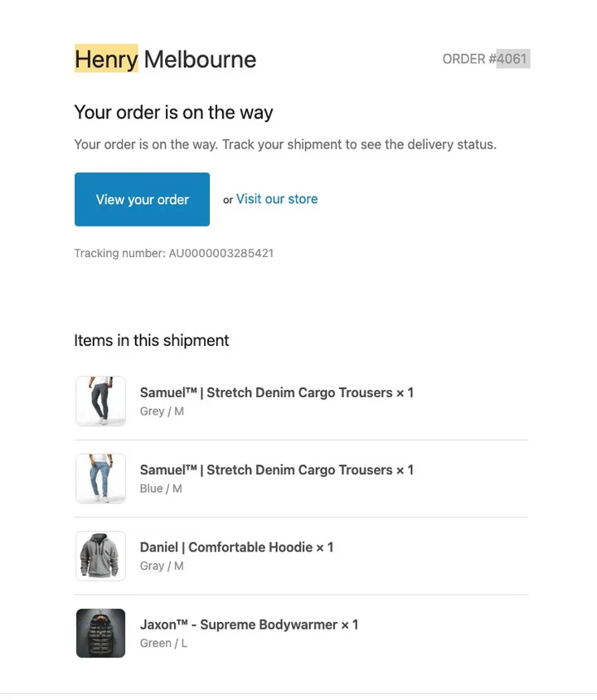The image size is (597, 700).
Task: Click the Daniel Comfortable Hoodie product name
Action: pos(236,547)
